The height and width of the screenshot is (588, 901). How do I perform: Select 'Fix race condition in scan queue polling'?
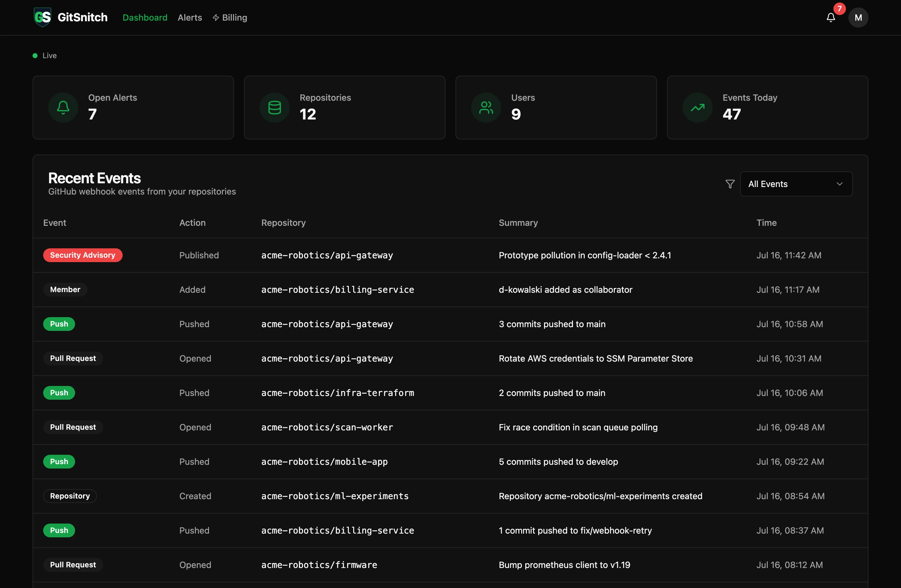(x=578, y=427)
